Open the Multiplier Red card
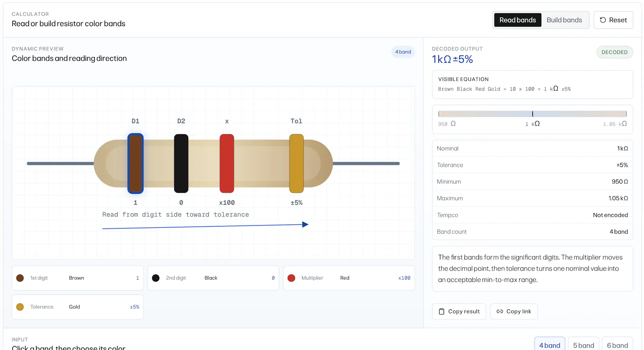Screen dimensions: 644x350 [x=349, y=278]
